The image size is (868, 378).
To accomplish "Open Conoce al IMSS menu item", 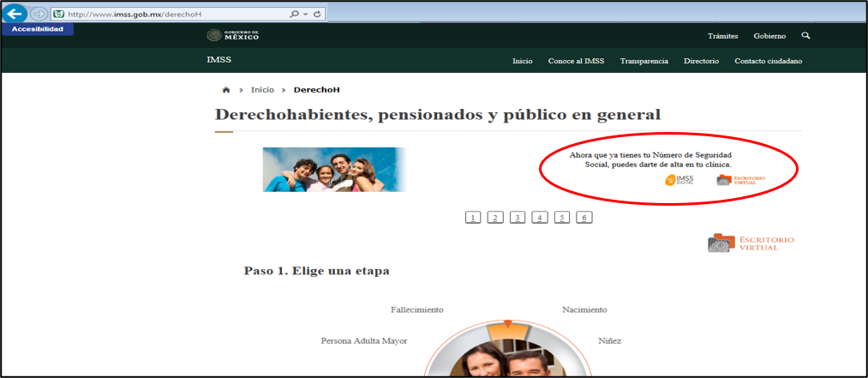I will click(x=577, y=61).
